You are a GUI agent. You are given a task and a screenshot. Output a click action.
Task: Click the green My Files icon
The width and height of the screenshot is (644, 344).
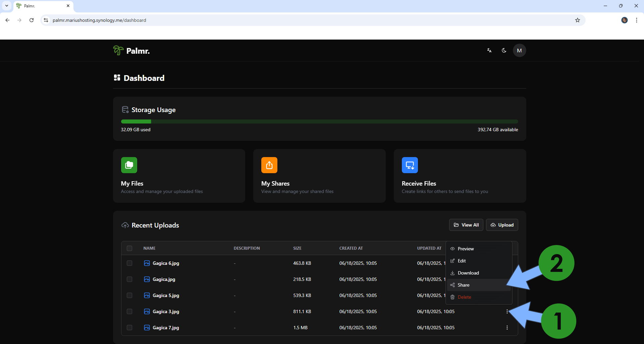(x=129, y=165)
